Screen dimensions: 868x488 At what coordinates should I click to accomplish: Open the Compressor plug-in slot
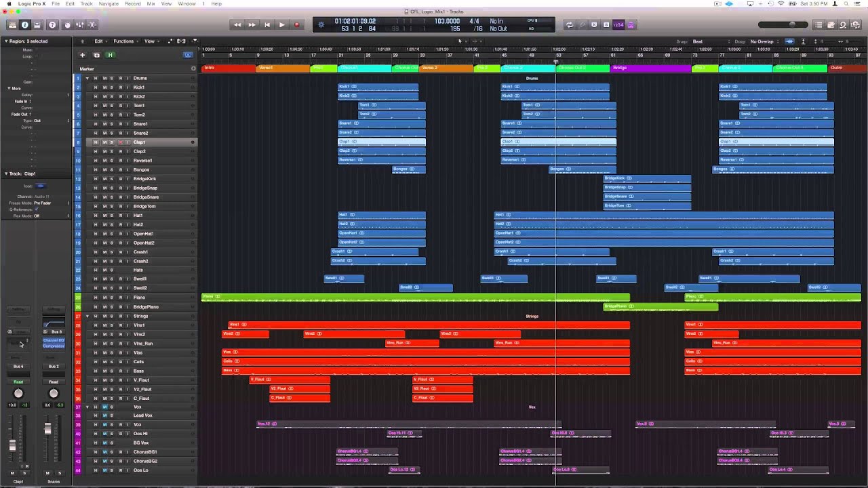pos(54,346)
